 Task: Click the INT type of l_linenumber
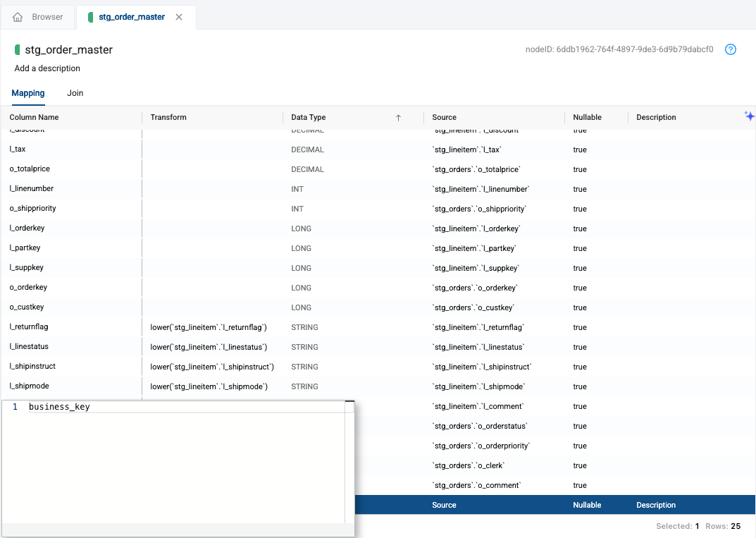297,190
